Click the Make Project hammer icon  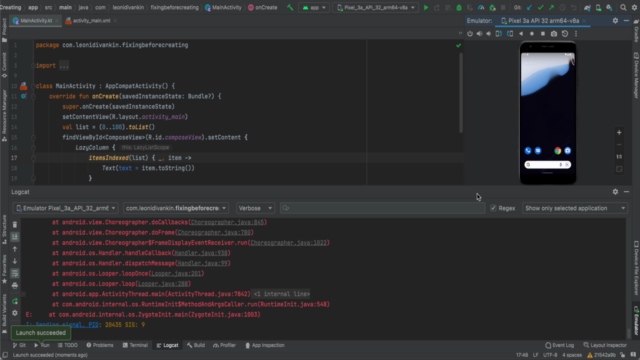click(290, 7)
